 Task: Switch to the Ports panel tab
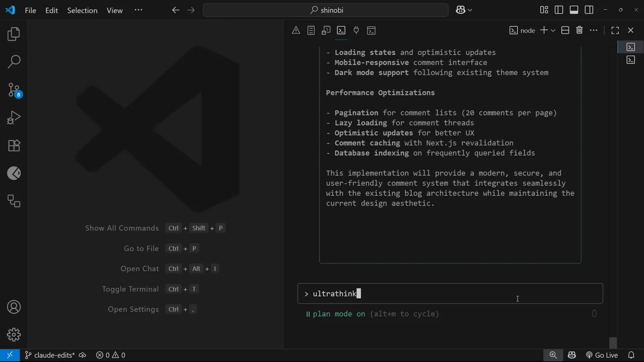coord(356,30)
